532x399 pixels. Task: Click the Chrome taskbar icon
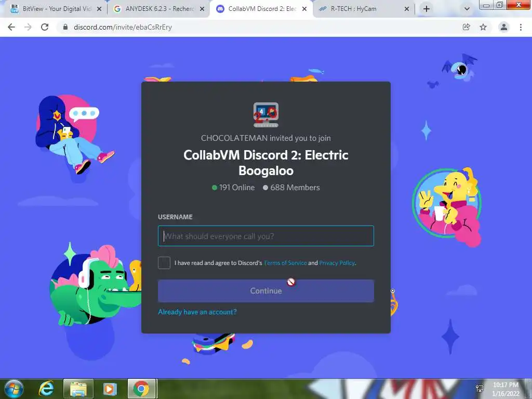tap(141, 389)
